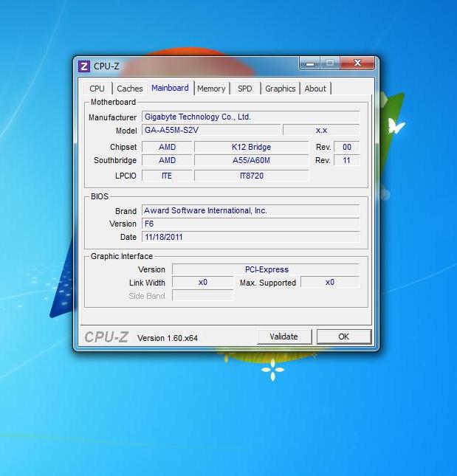This screenshot has width=457, height=476.
Task: Click the Max. Supported x0 field
Action: tap(330, 283)
